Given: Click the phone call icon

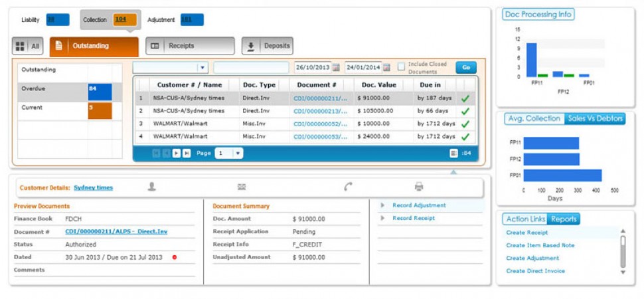Looking at the screenshot, I should click(x=349, y=187).
